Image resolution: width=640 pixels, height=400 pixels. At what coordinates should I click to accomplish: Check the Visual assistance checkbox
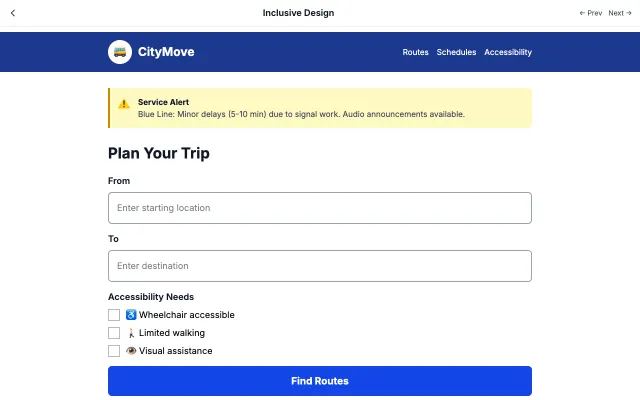click(x=114, y=351)
